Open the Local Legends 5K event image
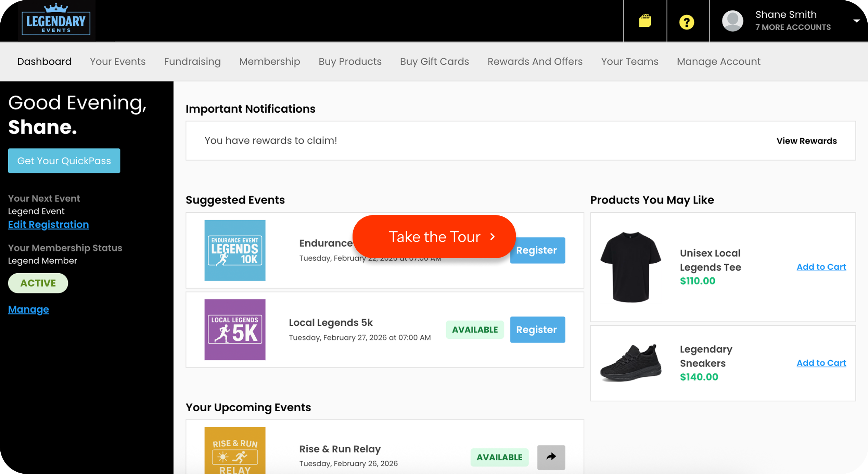 coord(235,329)
